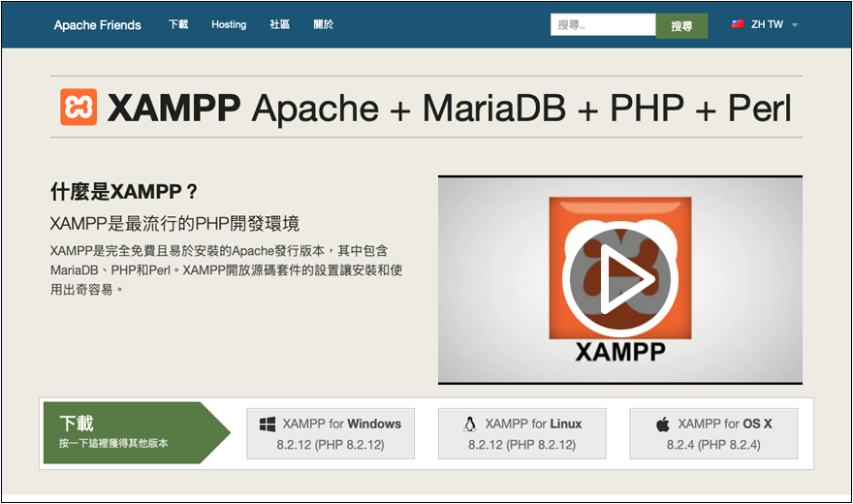The height and width of the screenshot is (504, 853).
Task: Open the 下載 menu in the navigation bar
Action: pos(178,24)
